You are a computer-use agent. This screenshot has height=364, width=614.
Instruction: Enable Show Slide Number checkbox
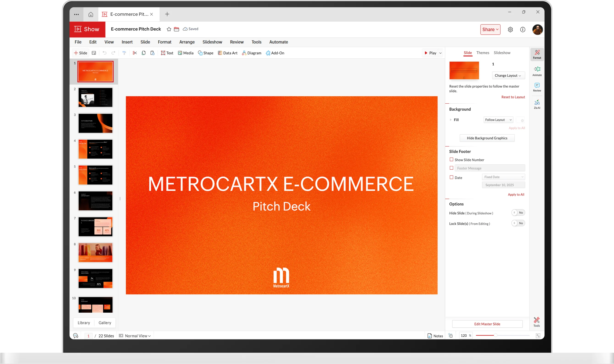point(451,160)
